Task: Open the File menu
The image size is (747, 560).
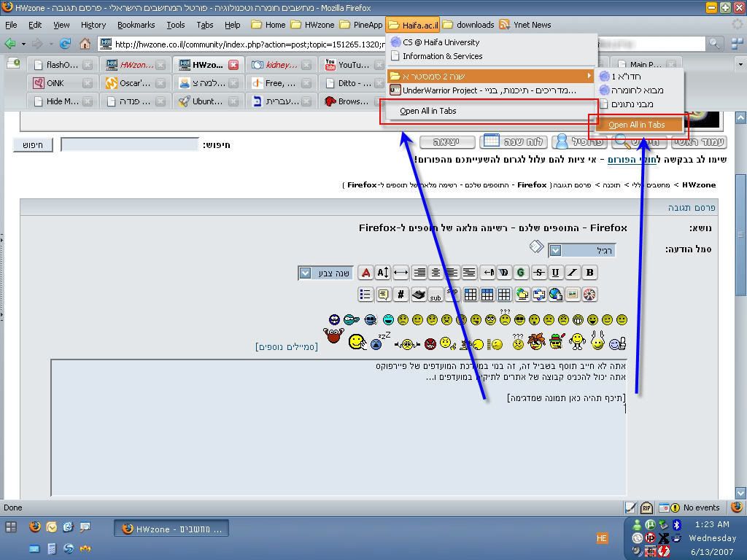Action: [11, 25]
